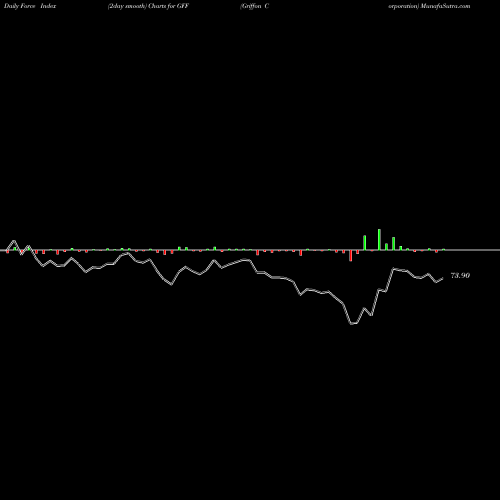Click the '(2day smooth) Charts for GFF' text
This screenshot has width=500, height=500.
pyautogui.click(x=148, y=6)
